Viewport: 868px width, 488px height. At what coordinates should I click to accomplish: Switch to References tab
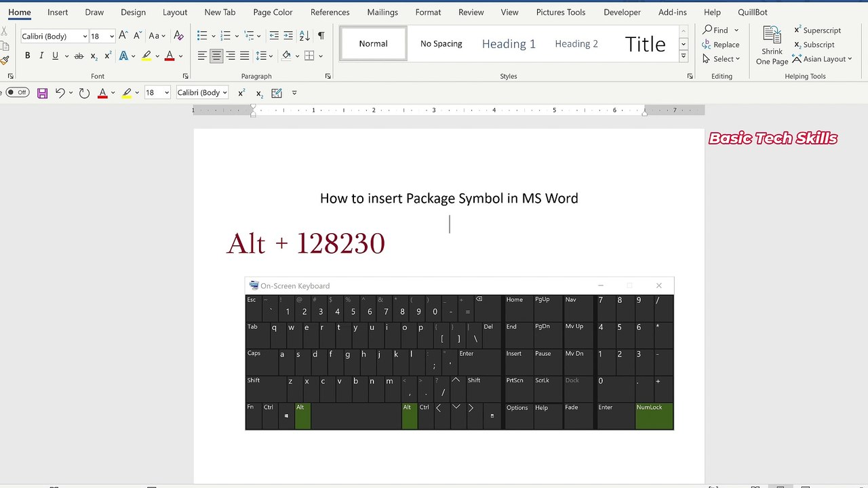tap(330, 12)
